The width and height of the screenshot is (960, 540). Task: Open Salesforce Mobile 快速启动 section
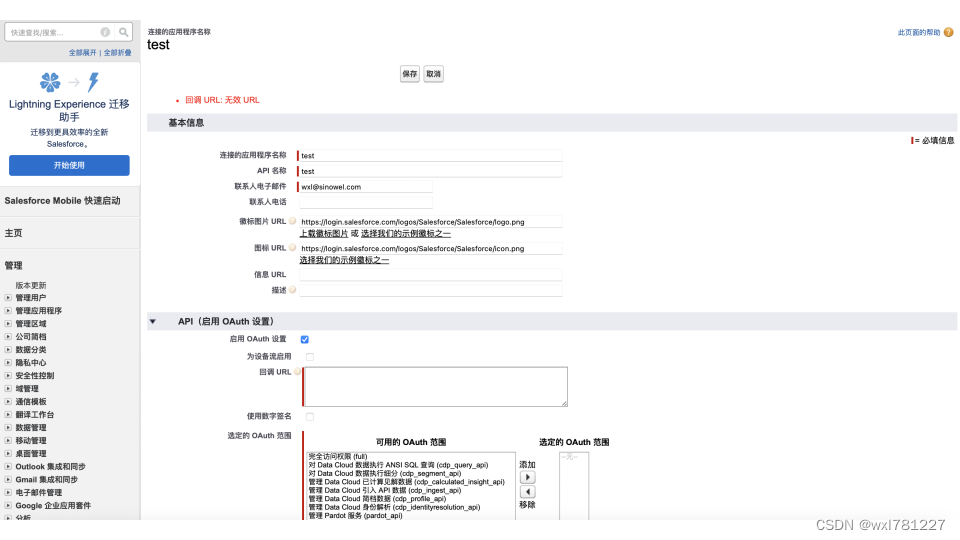(62, 201)
